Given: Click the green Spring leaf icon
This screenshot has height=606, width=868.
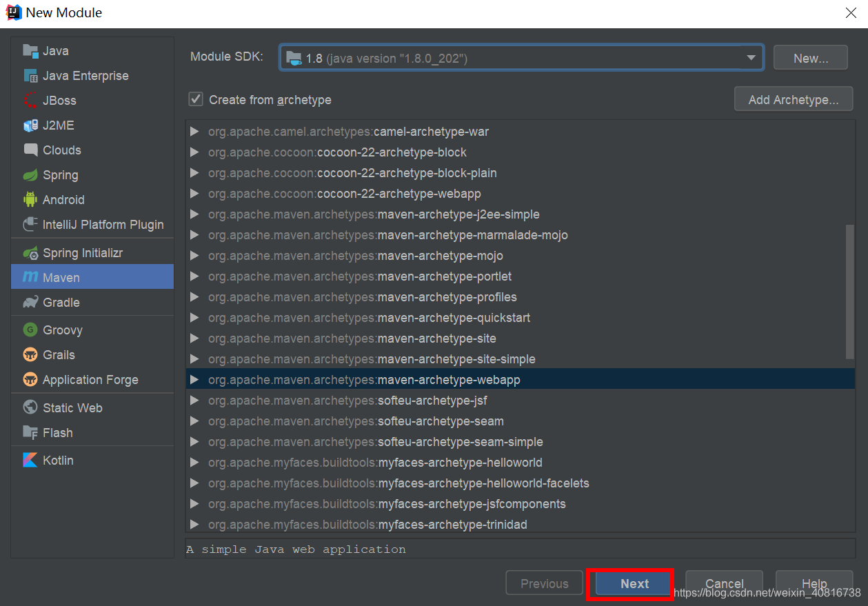Looking at the screenshot, I should [x=30, y=175].
